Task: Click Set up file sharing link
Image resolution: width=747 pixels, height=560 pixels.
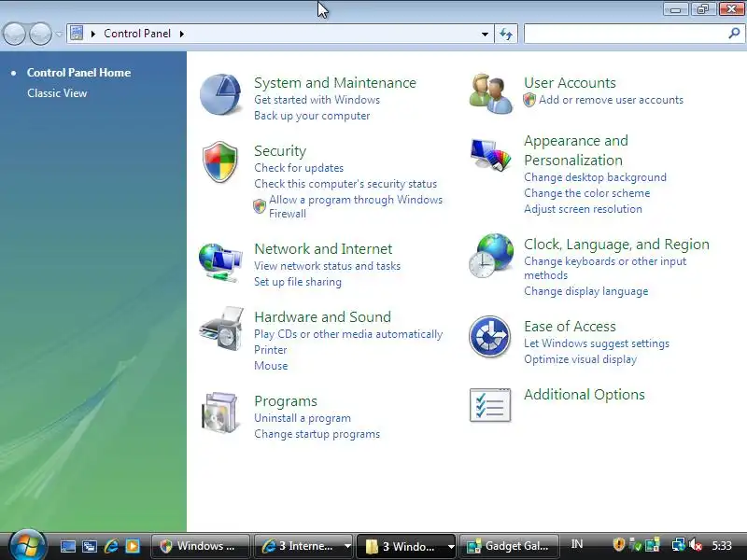Action: 298,282
